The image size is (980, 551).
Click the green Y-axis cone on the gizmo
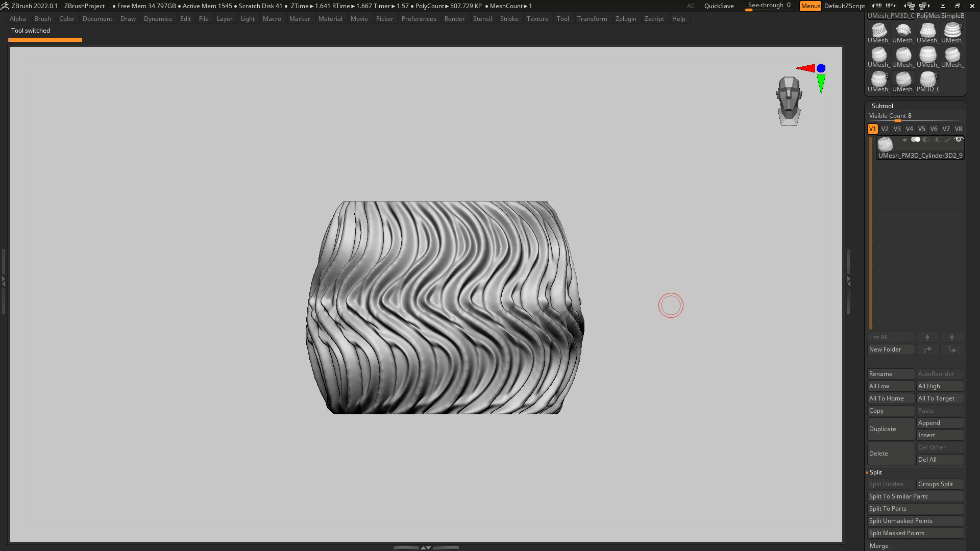[x=821, y=84]
